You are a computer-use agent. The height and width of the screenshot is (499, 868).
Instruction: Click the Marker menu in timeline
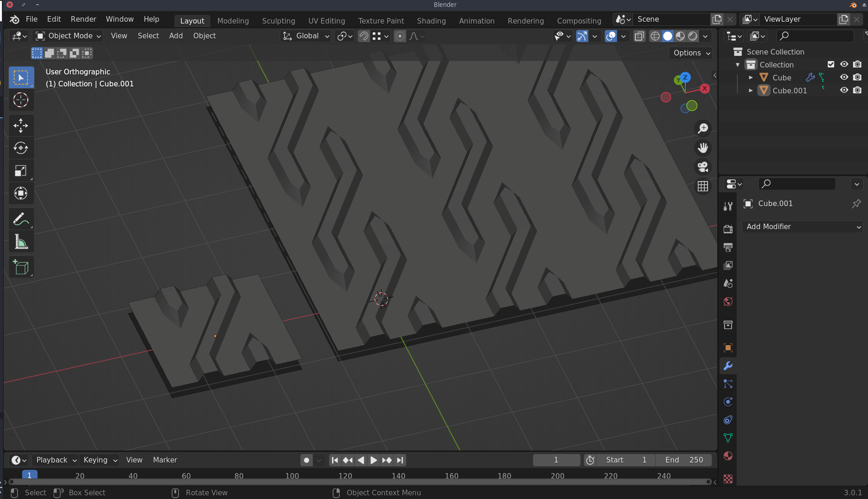[165, 460]
